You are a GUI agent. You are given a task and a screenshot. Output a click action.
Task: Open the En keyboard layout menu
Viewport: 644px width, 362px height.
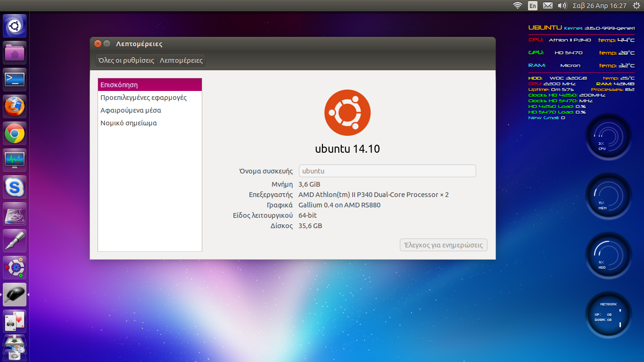[x=532, y=6]
